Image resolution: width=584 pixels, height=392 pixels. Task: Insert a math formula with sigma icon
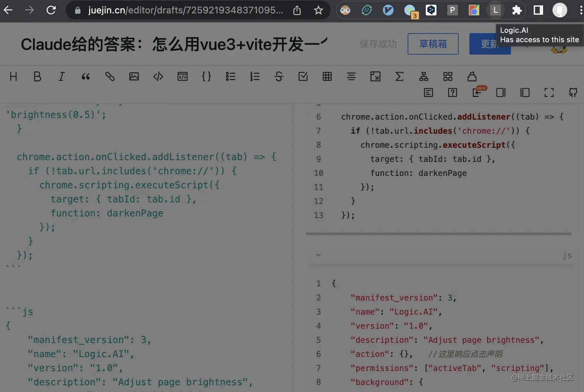[x=399, y=76]
